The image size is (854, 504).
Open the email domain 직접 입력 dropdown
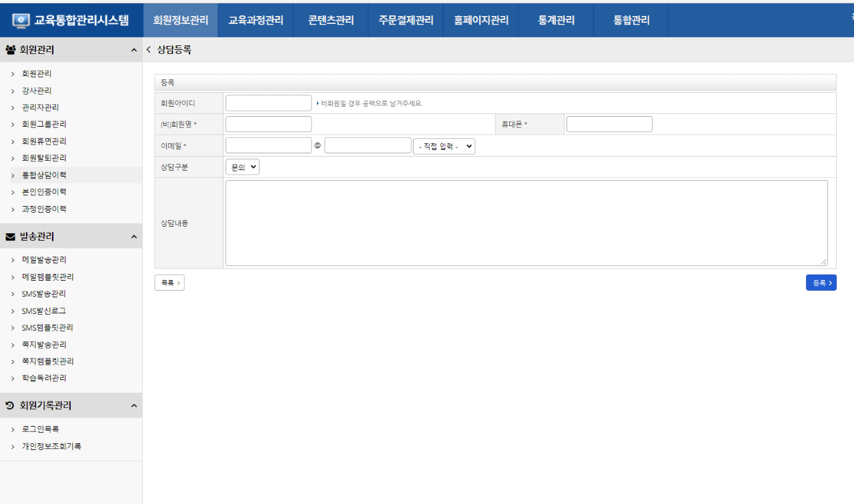point(444,146)
